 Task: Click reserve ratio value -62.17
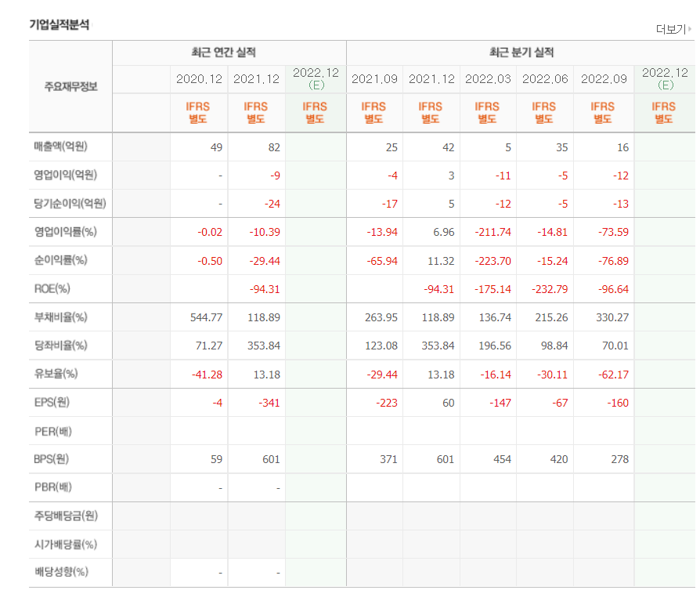point(613,375)
